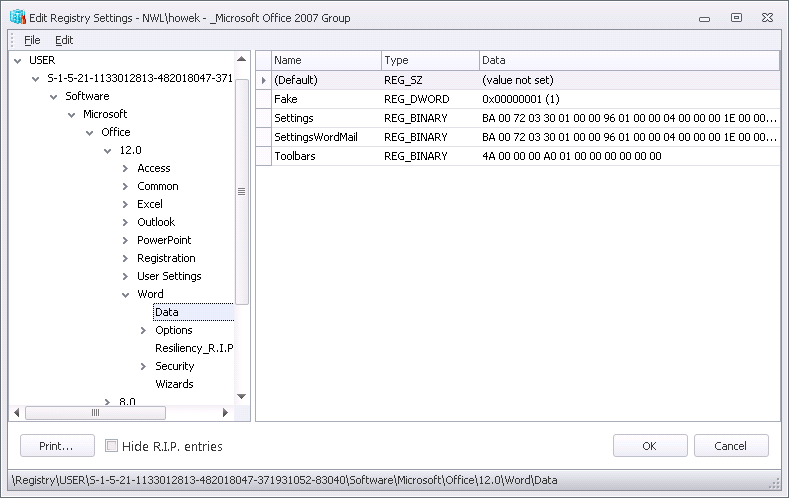This screenshot has width=789, height=498.
Task: Sort by the Type column header
Action: pos(430,60)
